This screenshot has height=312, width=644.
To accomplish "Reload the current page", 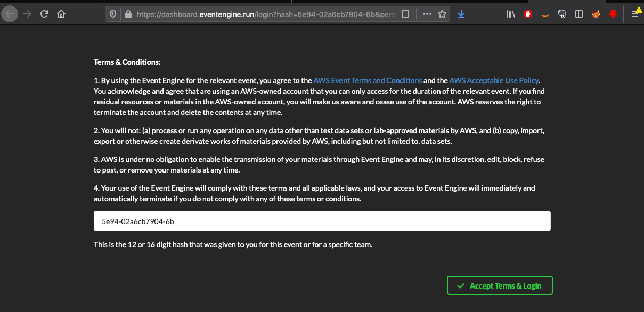I will tap(44, 14).
